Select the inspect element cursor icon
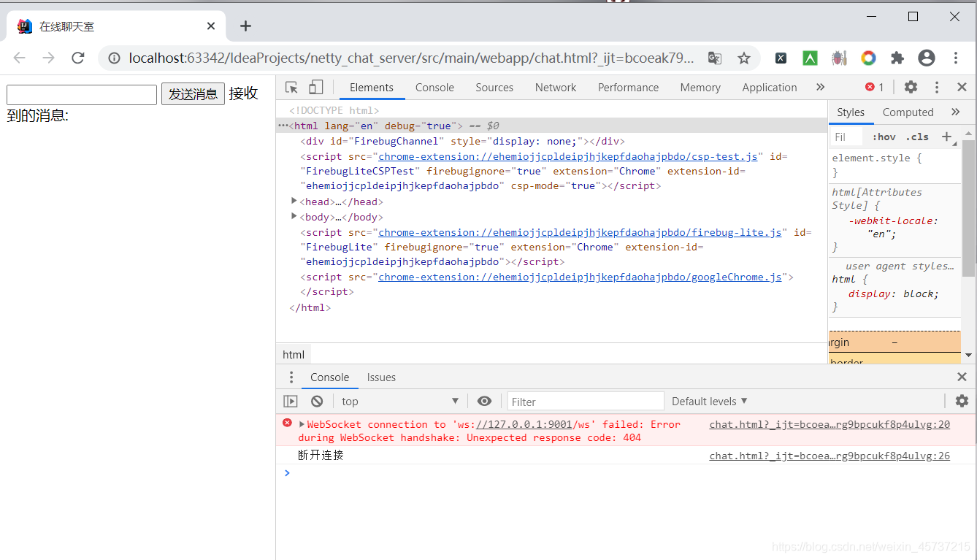This screenshot has width=977, height=560. click(x=290, y=87)
